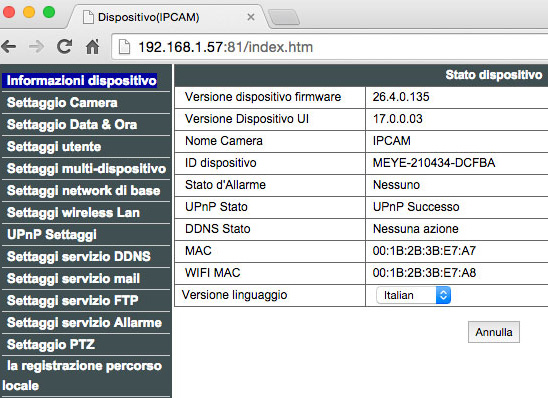Viewport: 548px width, 398px height.
Task: Select the Dispositivo(IPCAM) tab
Action: coord(168,16)
